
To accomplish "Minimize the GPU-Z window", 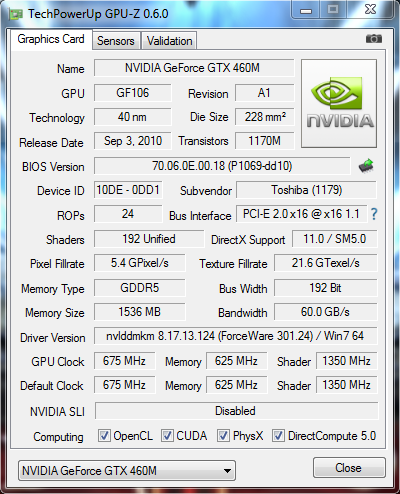I will coord(306,10).
